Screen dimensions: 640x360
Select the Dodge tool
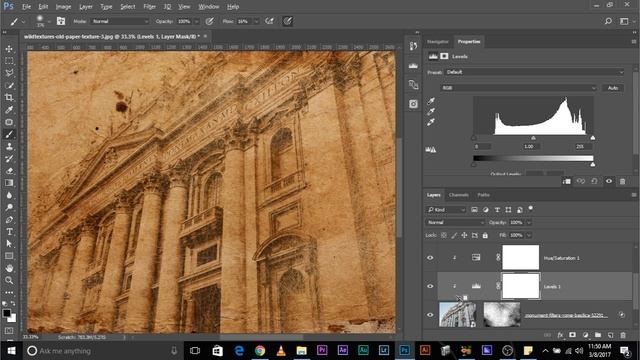click(9, 207)
